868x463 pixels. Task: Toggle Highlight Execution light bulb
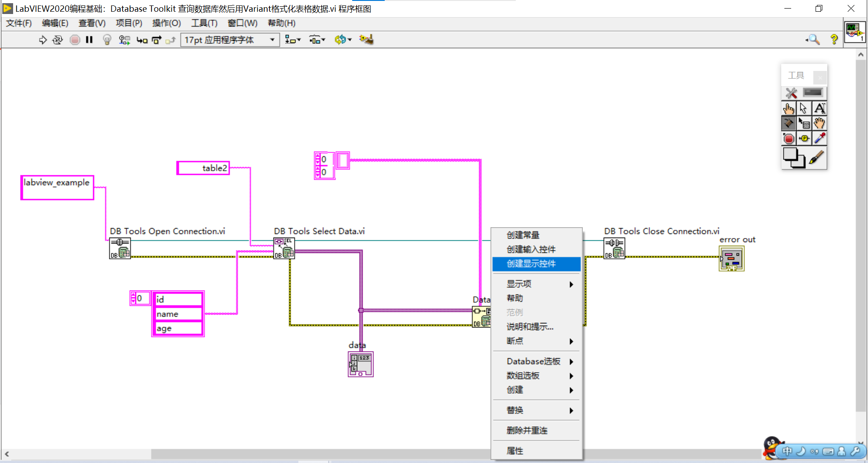click(107, 40)
